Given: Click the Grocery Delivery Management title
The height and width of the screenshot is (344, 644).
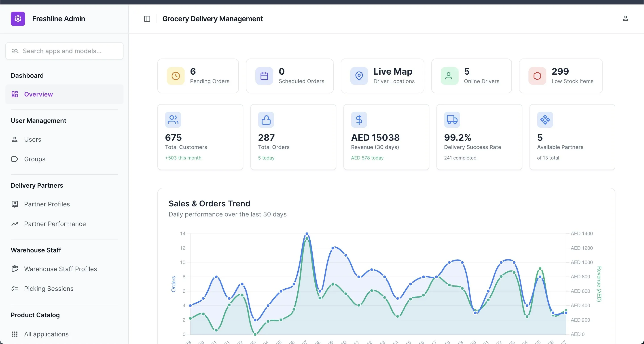Looking at the screenshot, I should 212,19.
